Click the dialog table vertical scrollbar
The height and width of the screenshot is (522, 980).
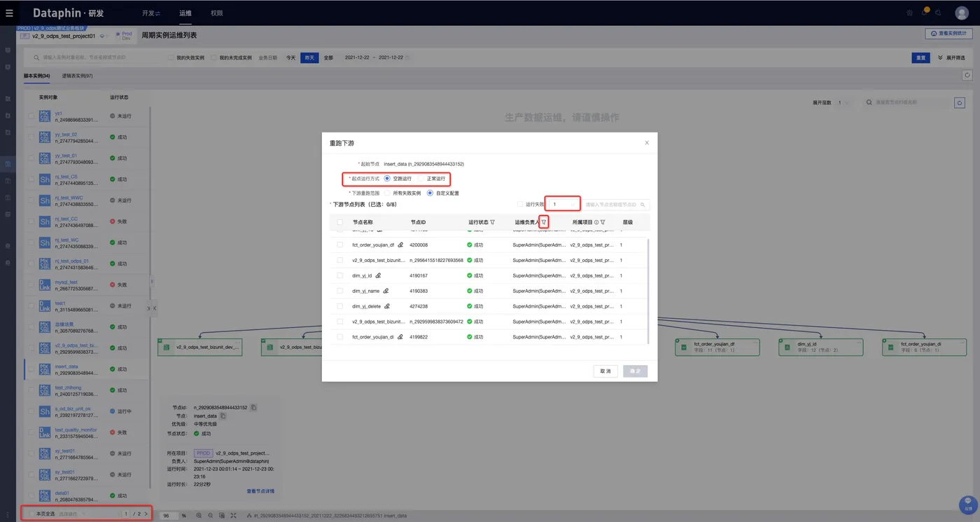[x=648, y=291]
